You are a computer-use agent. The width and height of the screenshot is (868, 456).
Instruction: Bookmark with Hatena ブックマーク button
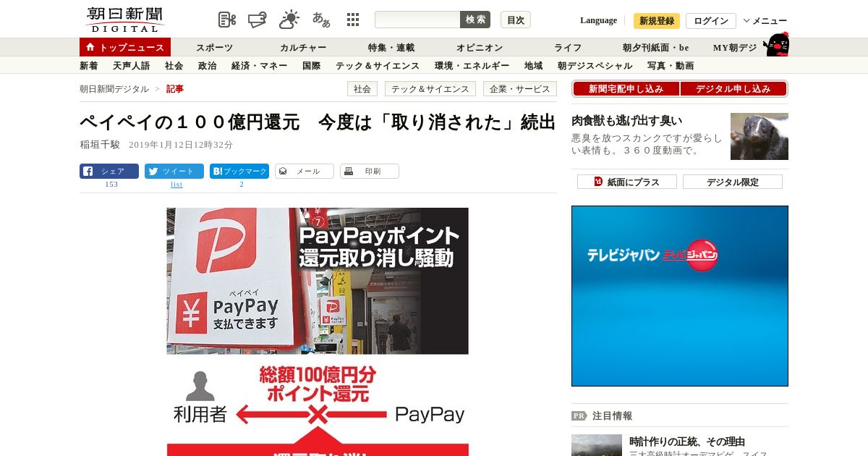[239, 172]
